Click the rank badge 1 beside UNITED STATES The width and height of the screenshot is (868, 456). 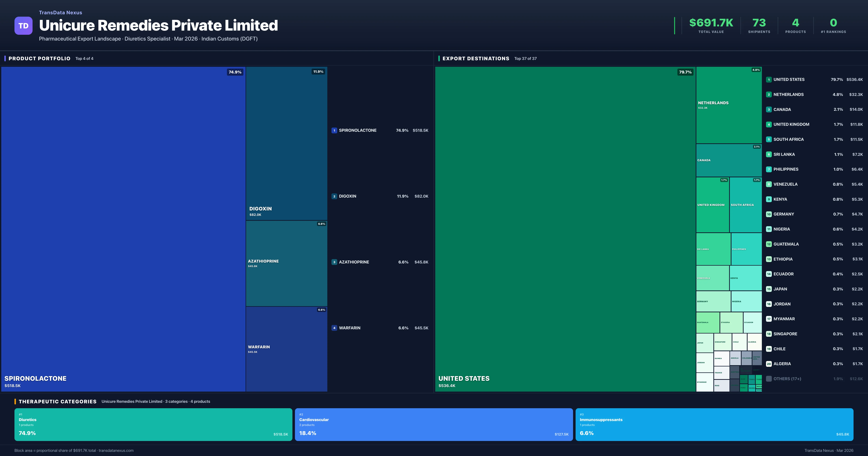point(769,80)
